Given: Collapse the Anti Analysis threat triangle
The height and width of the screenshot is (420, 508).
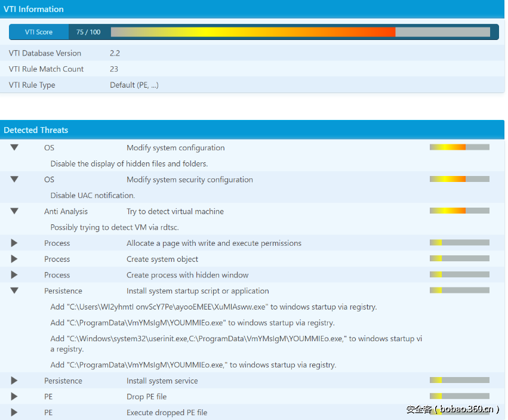Looking at the screenshot, I should [14, 211].
